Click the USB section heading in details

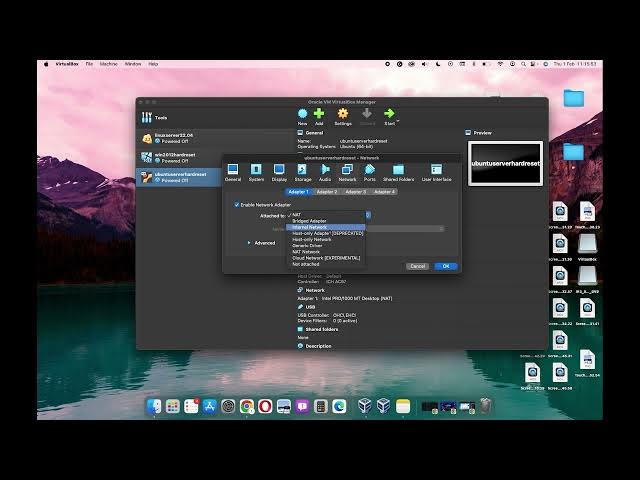[310, 307]
